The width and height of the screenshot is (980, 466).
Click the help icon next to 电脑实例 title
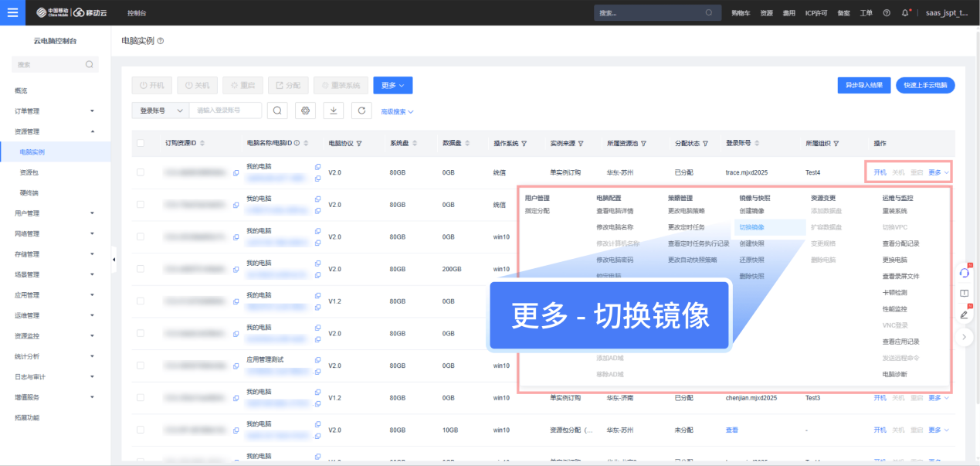161,40
